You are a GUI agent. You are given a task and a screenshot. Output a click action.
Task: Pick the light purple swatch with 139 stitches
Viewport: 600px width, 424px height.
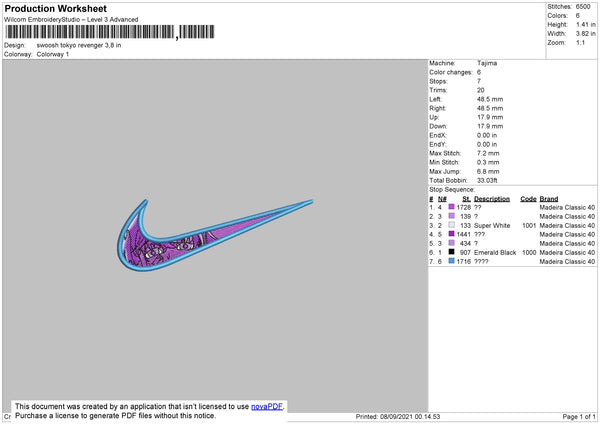(452, 216)
